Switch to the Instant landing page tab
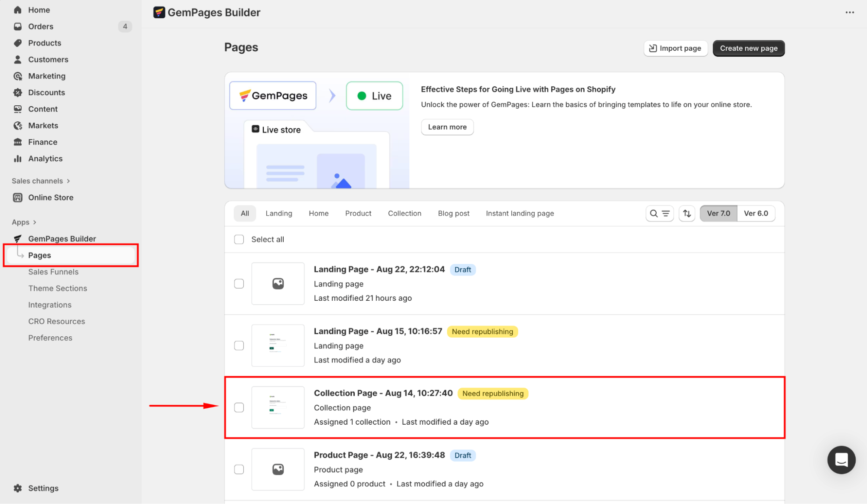Screen dimensions: 867x504 pyautogui.click(x=520, y=213)
